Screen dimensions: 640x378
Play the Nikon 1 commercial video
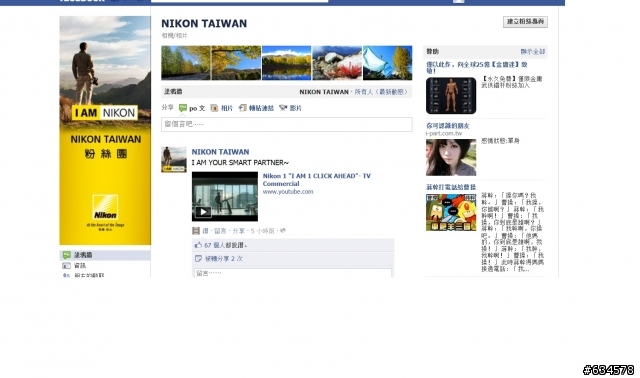[203, 211]
